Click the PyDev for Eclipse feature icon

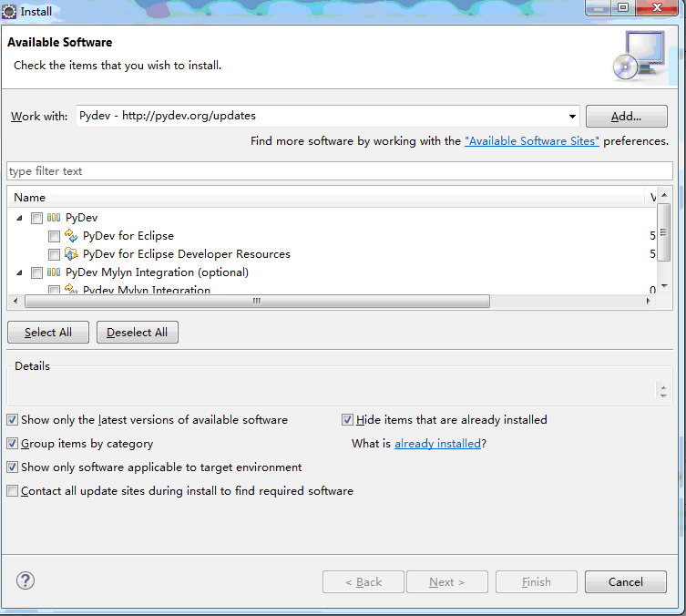71,235
